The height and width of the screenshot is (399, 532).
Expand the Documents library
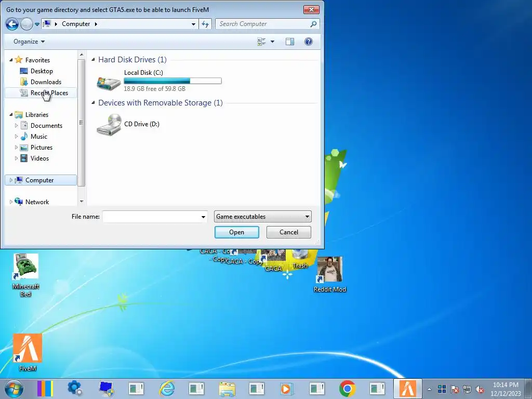point(16,126)
